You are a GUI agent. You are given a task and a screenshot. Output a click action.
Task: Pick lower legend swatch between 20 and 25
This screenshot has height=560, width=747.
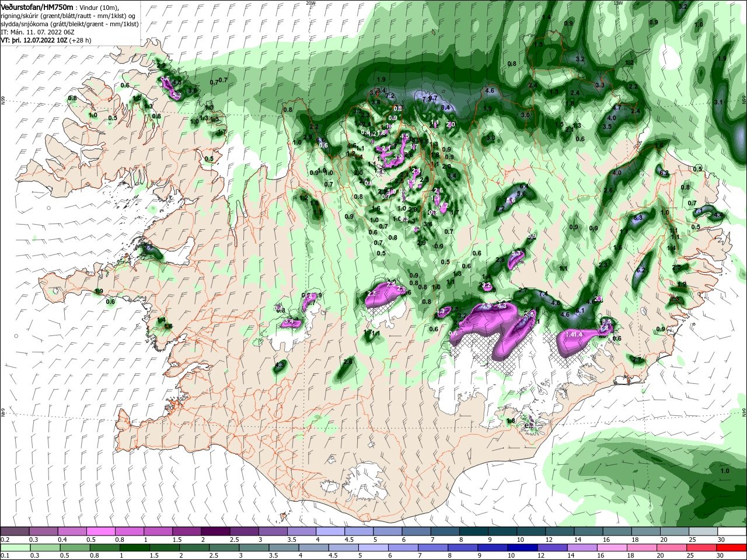(x=672, y=547)
